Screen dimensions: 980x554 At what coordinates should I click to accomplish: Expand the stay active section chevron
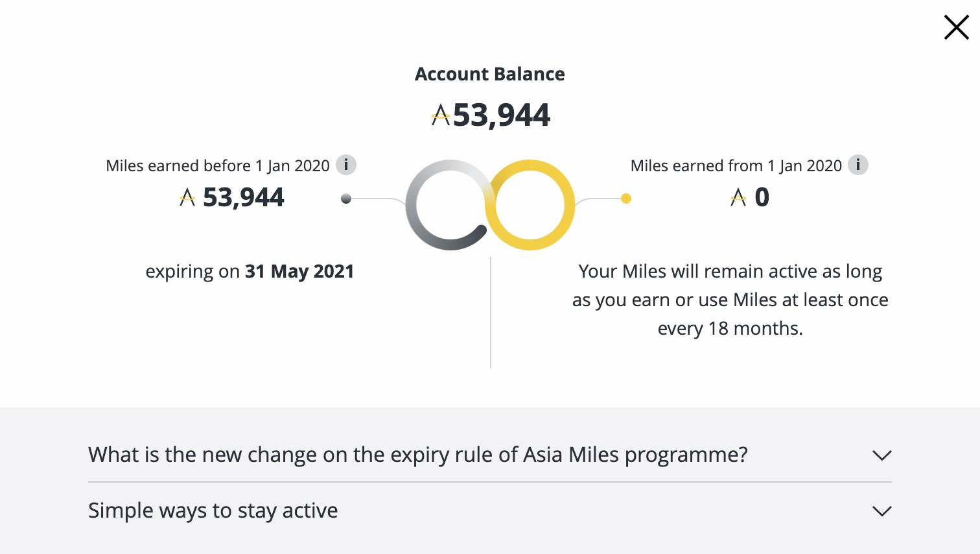coord(881,511)
